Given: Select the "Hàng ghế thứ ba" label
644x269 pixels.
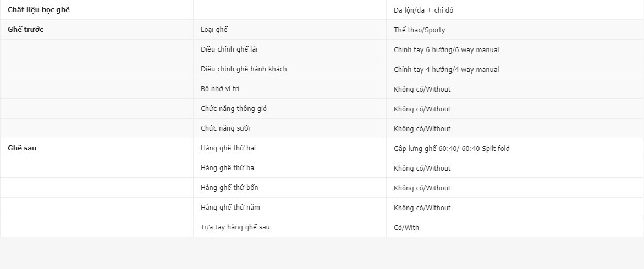Looking at the screenshot, I should (x=227, y=168).
